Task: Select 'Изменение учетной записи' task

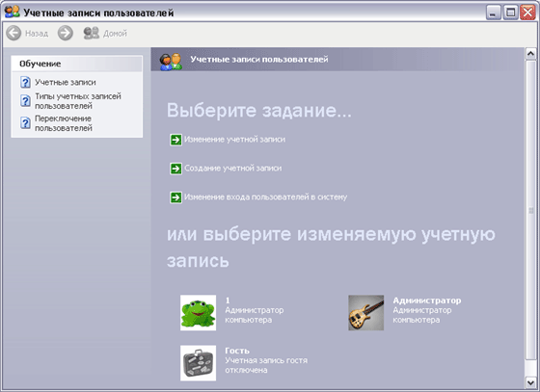Action: [x=234, y=140]
